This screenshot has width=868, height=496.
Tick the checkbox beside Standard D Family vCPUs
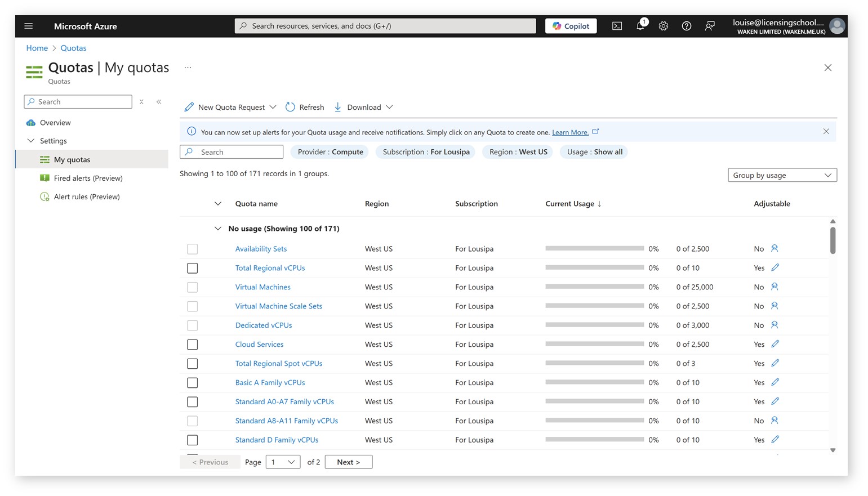tap(192, 440)
